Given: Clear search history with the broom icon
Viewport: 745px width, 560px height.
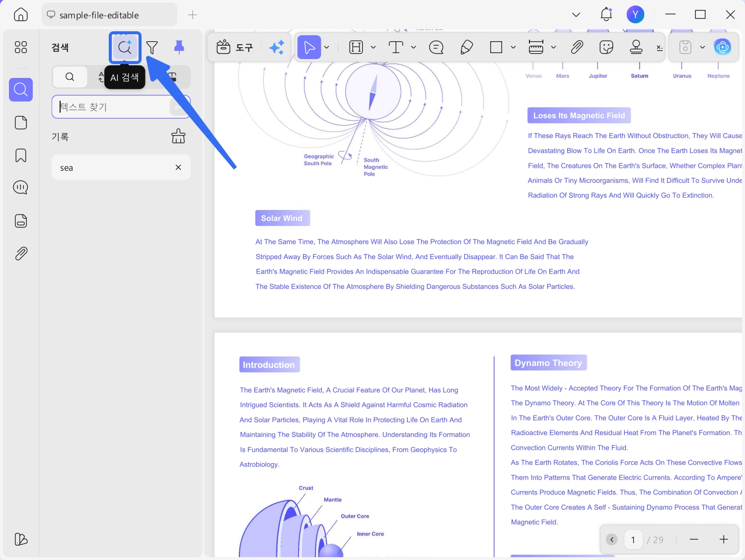Looking at the screenshot, I should (x=178, y=136).
